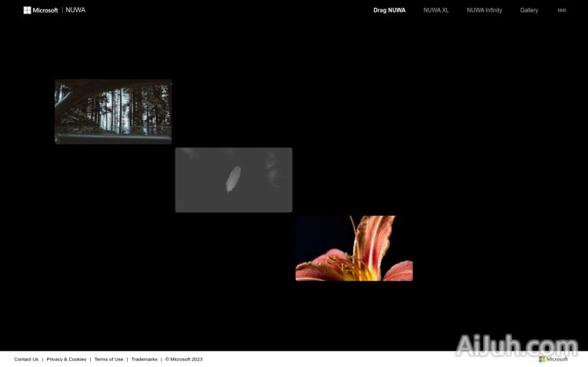Open the NUWA brand link beside Microsoft
588x367 pixels.
(x=75, y=10)
